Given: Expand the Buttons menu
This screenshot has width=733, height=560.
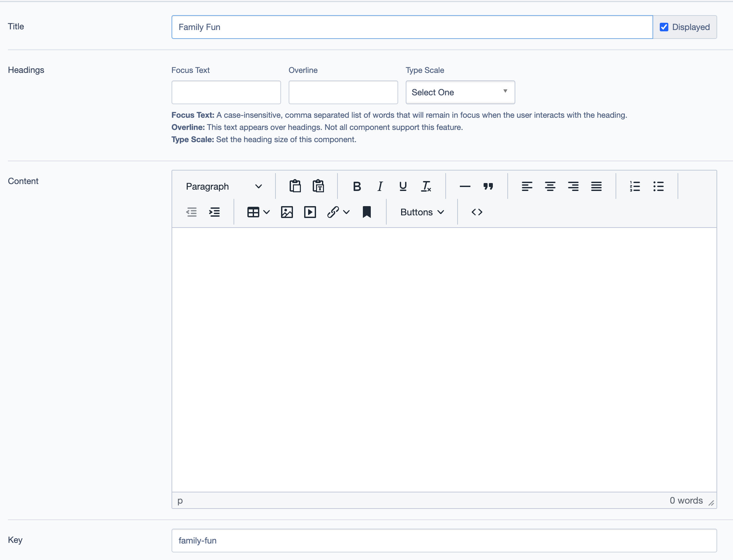Looking at the screenshot, I should 422,212.
